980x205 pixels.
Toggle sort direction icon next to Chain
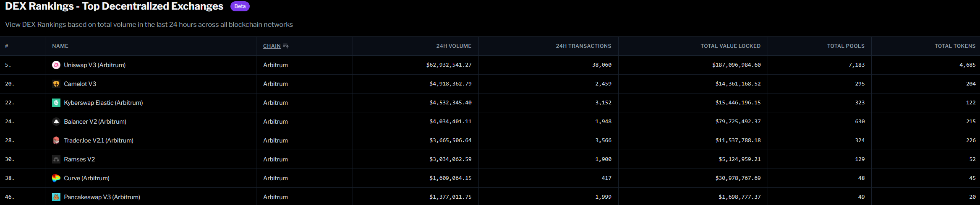pos(286,46)
